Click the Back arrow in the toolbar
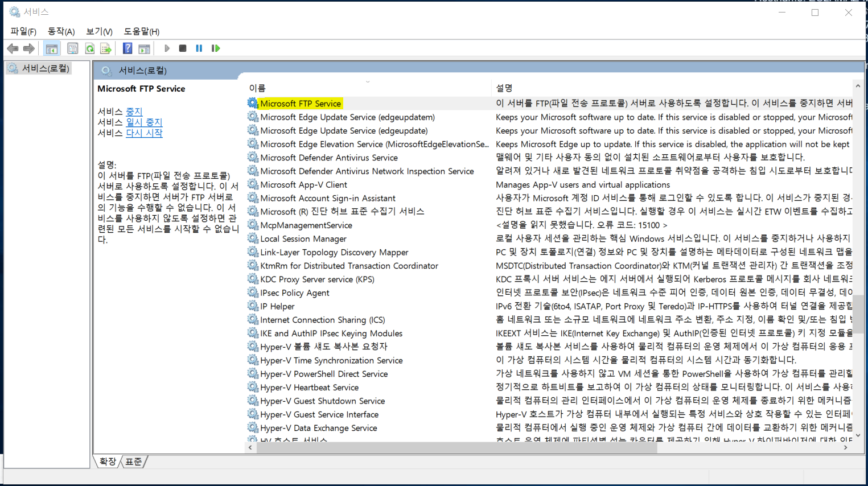 (13, 49)
